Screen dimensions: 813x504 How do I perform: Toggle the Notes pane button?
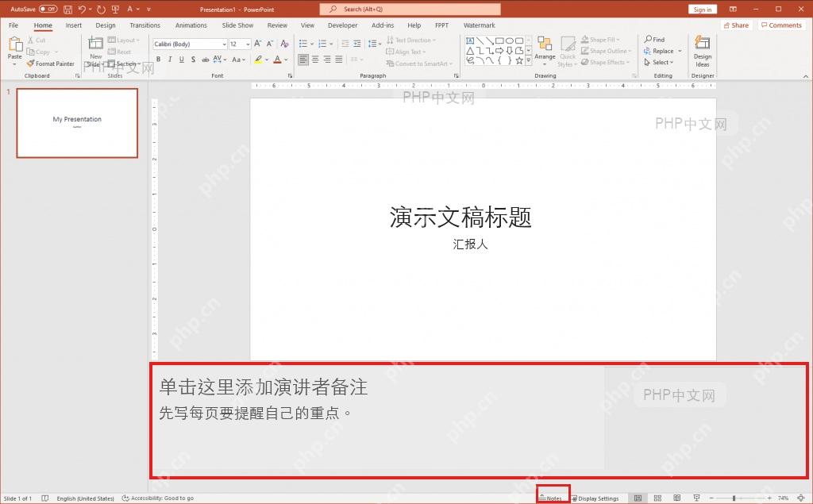point(551,498)
